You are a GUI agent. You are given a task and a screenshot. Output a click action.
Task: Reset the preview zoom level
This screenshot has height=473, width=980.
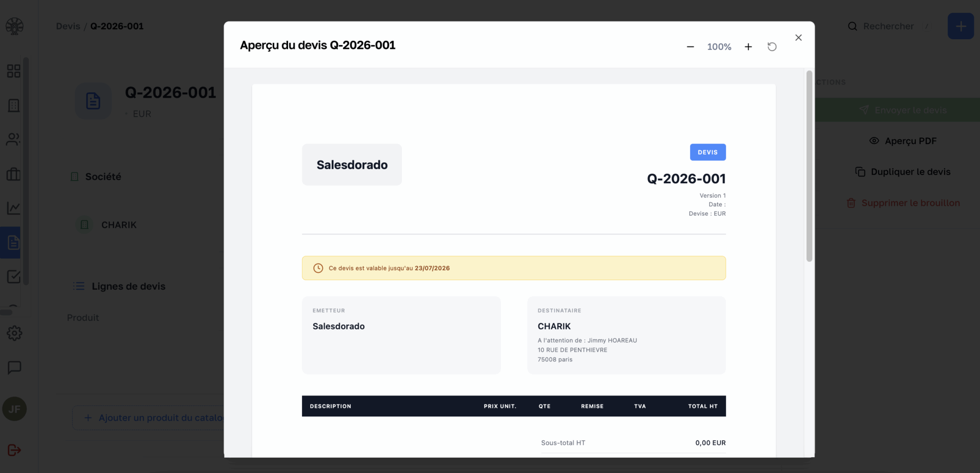[x=772, y=46]
